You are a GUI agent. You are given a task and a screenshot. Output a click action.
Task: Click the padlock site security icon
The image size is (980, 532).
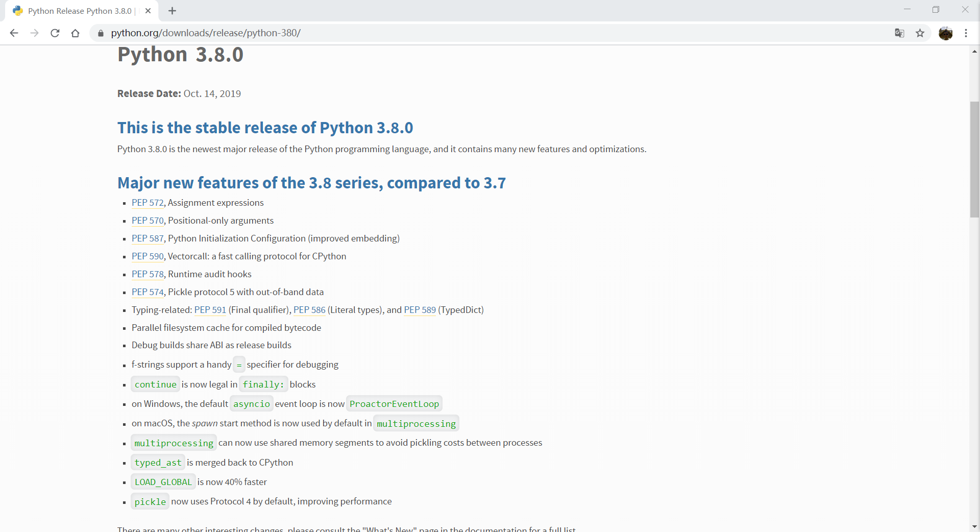coord(100,33)
